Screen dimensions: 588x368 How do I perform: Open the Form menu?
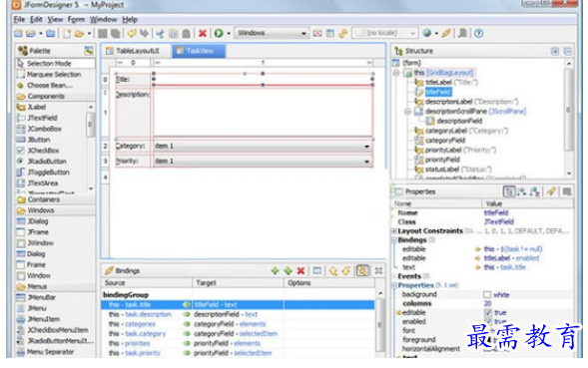(x=76, y=20)
